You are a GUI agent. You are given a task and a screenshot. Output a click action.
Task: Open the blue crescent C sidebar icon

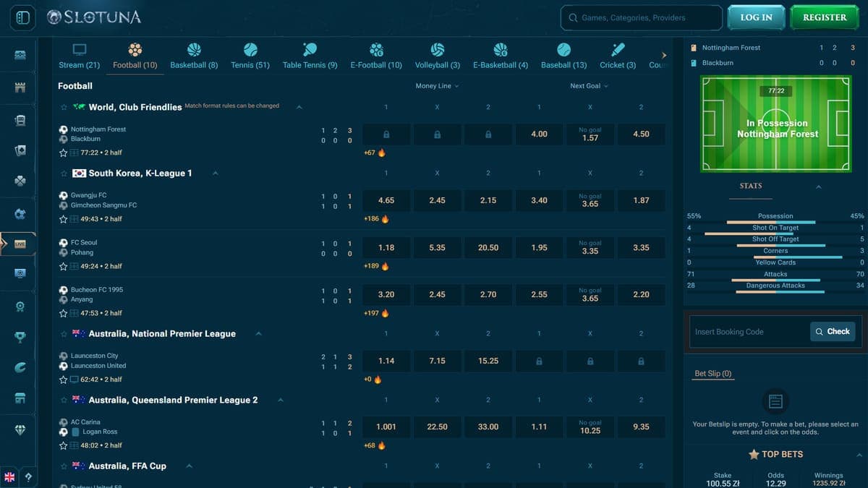[20, 368]
